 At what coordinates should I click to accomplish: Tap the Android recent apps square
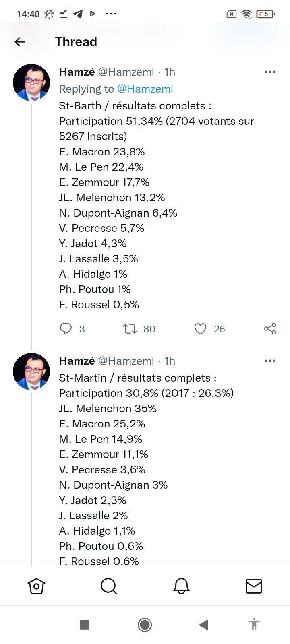coord(85,625)
